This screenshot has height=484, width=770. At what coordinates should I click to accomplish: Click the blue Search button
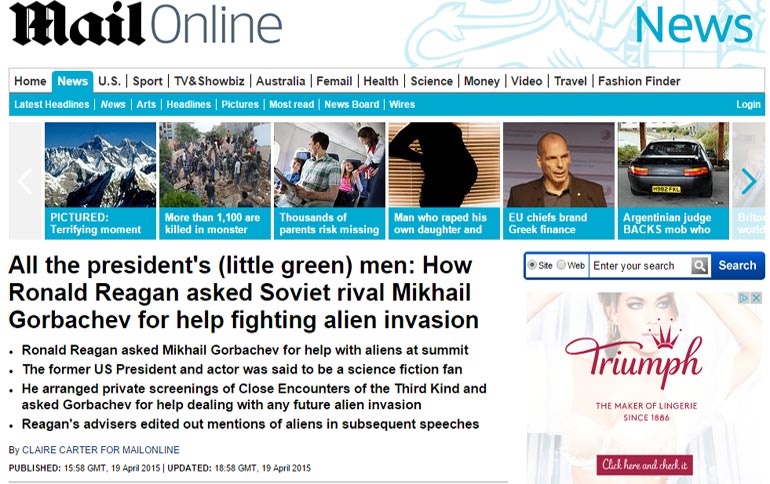(737, 266)
